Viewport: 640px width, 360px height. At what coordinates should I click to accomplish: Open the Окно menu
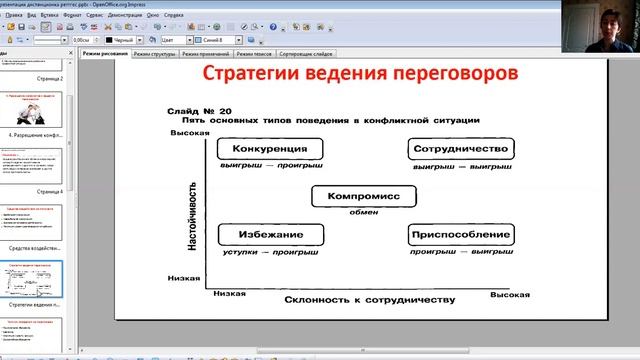coord(153,15)
